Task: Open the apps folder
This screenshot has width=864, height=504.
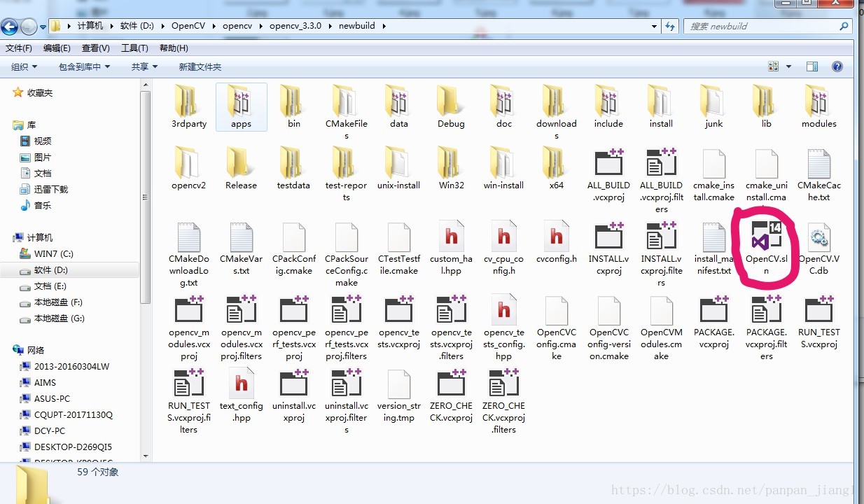Action: pyautogui.click(x=241, y=107)
